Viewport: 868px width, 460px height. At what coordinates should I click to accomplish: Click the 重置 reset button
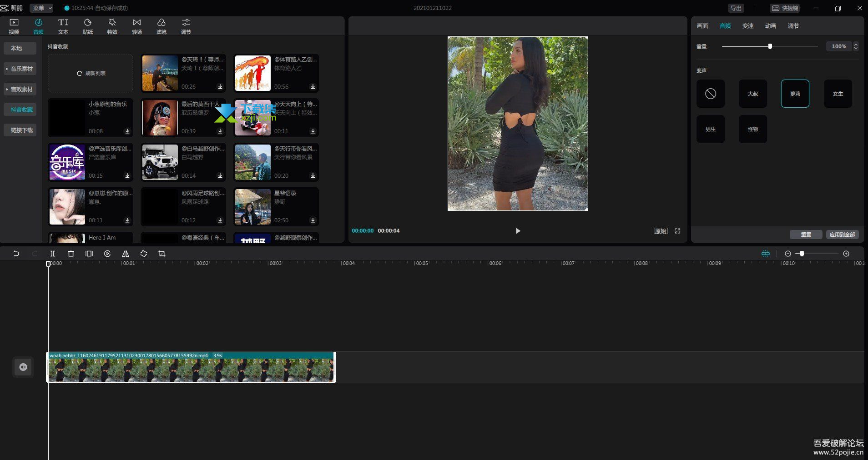806,235
